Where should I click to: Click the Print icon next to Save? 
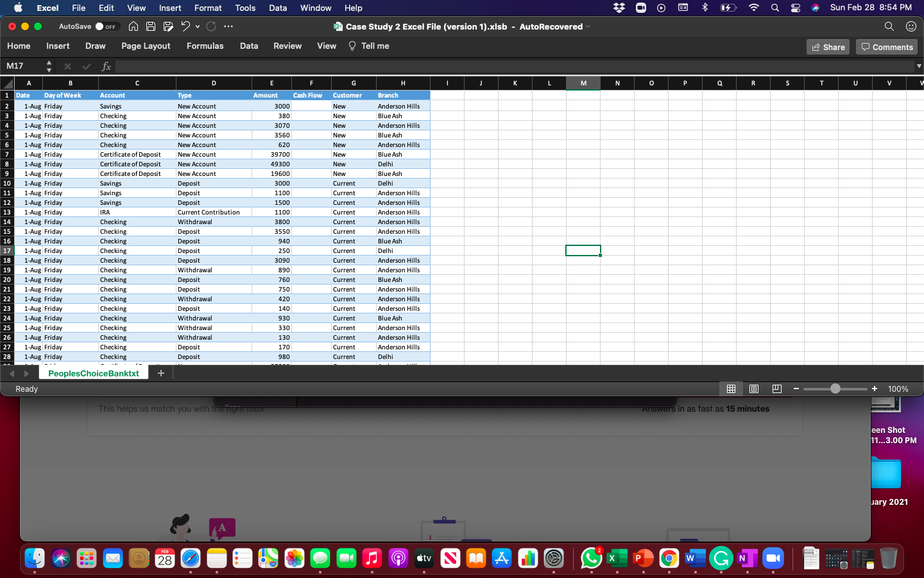tap(169, 26)
